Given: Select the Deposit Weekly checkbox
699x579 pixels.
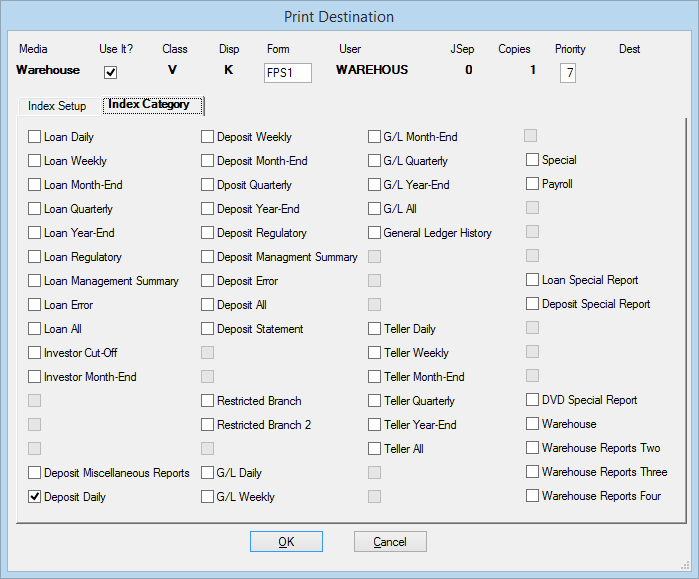Looking at the screenshot, I should pyautogui.click(x=208, y=137).
